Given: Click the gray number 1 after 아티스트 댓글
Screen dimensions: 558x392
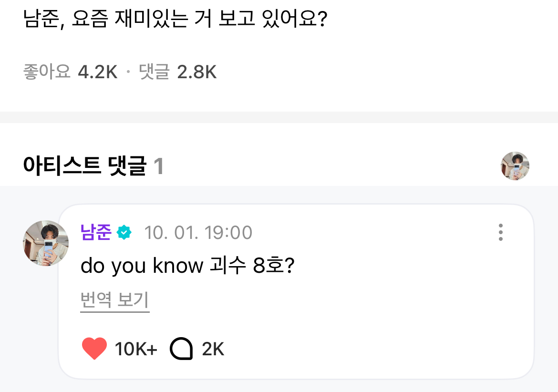Looking at the screenshot, I should (x=159, y=166).
